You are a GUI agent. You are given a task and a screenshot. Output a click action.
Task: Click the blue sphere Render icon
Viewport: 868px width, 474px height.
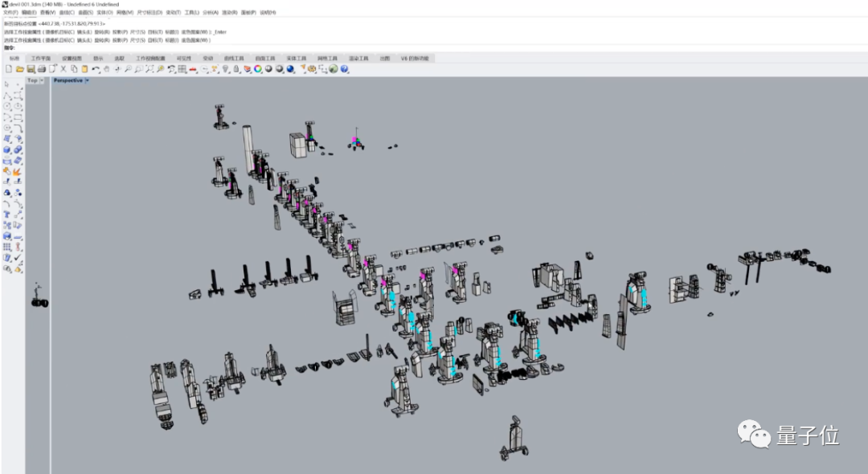tap(290, 69)
